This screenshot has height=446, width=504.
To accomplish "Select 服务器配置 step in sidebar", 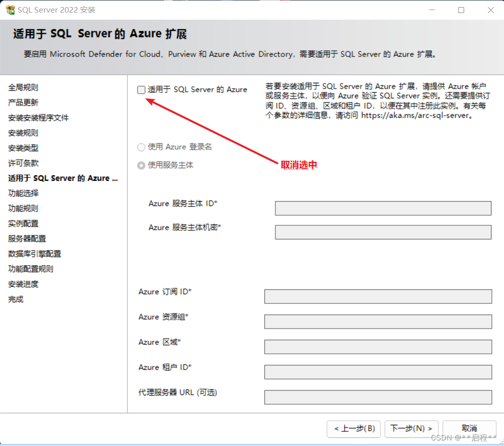I will (27, 238).
